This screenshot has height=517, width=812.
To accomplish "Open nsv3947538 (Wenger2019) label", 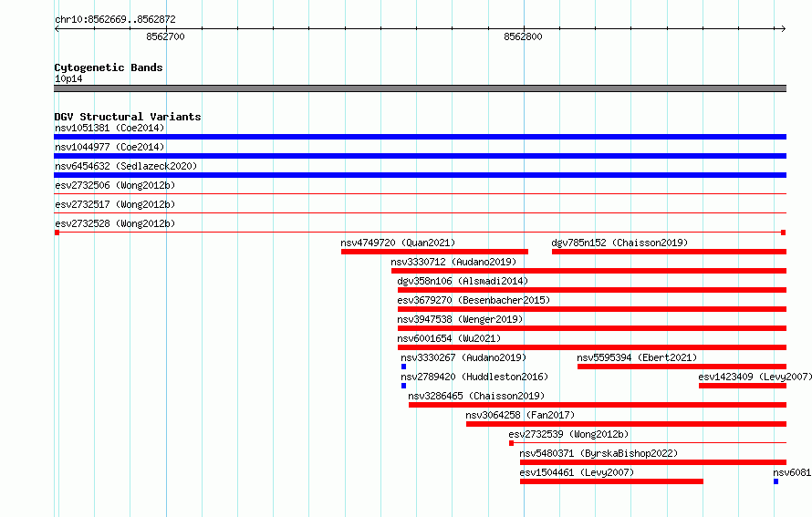I will click(460, 319).
